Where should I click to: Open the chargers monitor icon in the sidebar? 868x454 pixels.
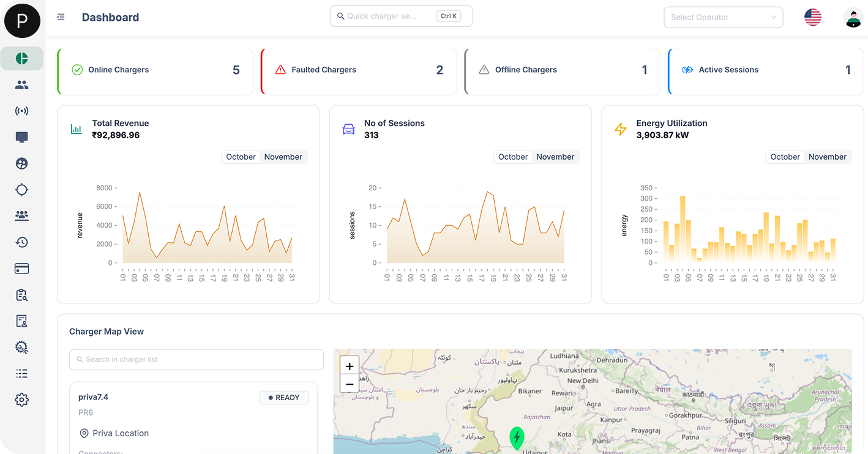[21, 137]
